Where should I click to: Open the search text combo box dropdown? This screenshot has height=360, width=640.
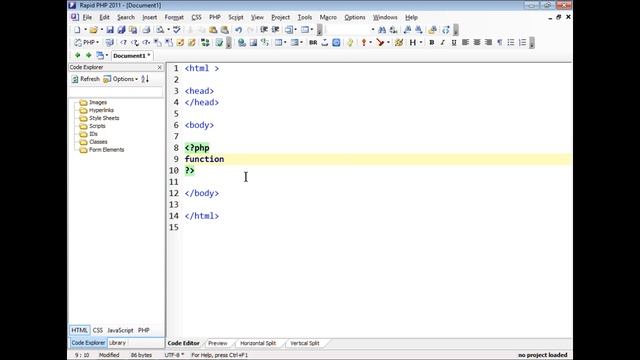[373, 30]
